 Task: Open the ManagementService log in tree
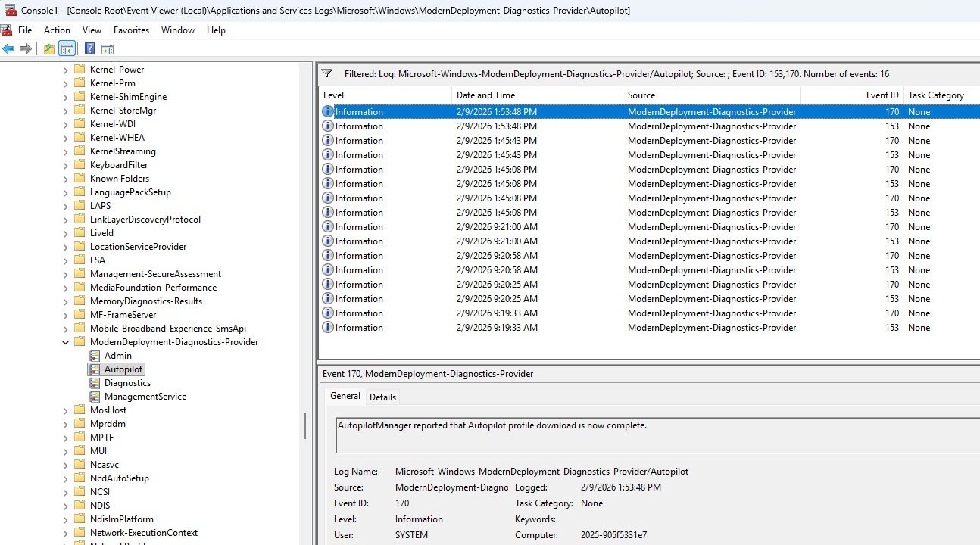click(145, 397)
